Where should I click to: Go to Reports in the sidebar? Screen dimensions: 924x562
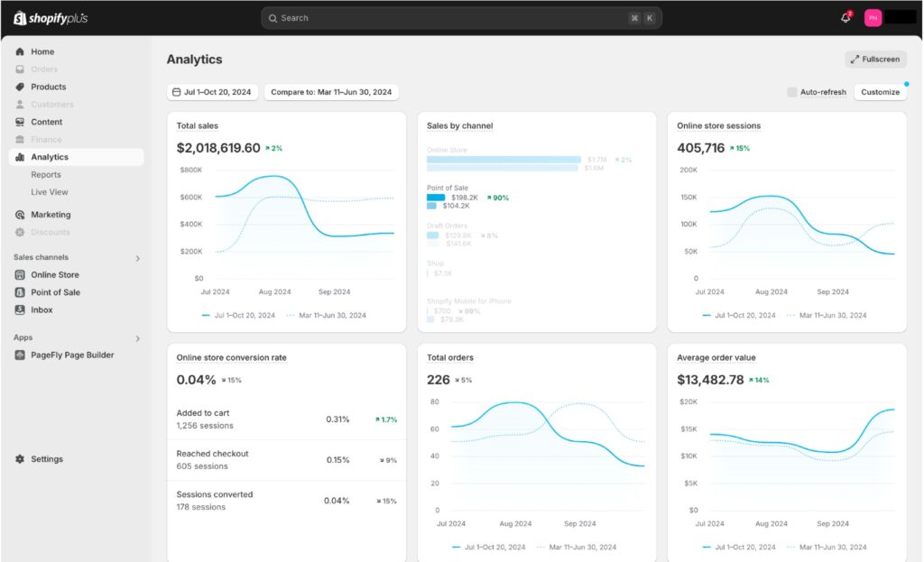tap(46, 175)
